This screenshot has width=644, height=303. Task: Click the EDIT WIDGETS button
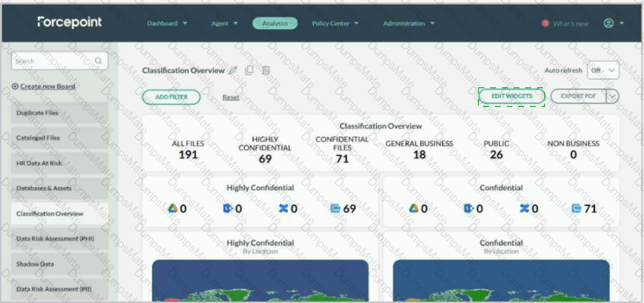click(x=511, y=96)
